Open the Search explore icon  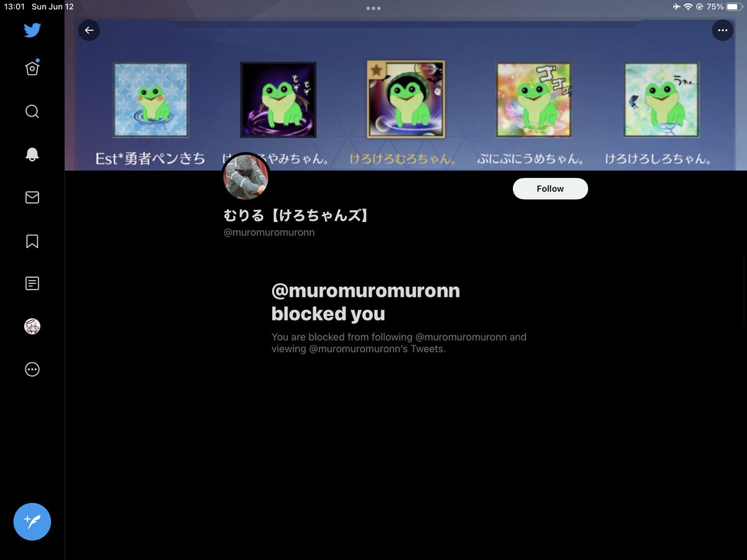(32, 111)
